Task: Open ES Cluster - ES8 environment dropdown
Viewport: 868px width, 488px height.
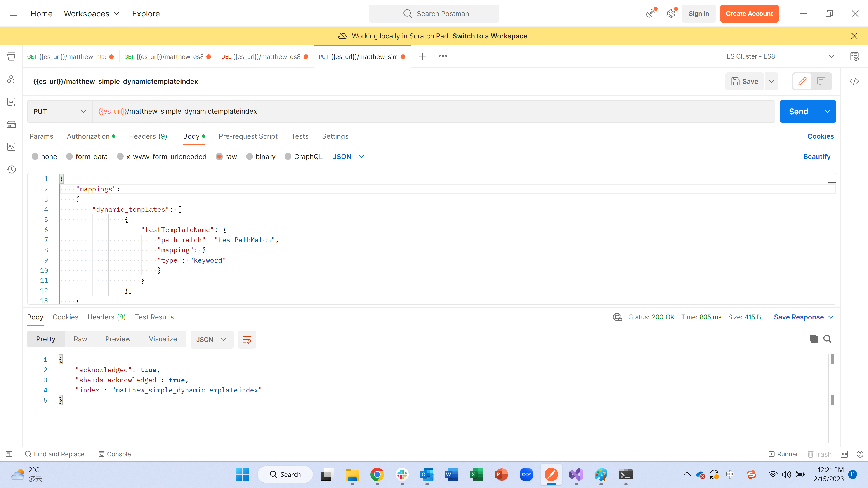Action: 780,56
